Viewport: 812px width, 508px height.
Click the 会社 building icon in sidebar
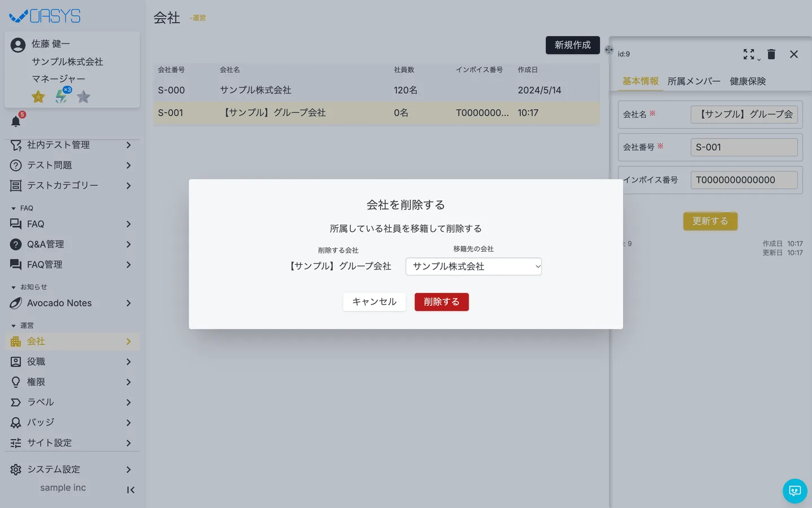click(x=16, y=341)
